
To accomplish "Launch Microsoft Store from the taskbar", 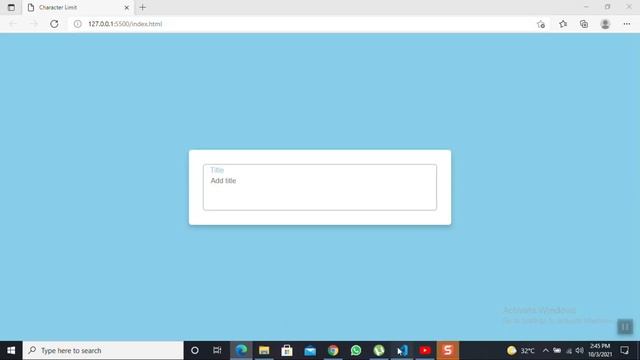I will (x=287, y=350).
